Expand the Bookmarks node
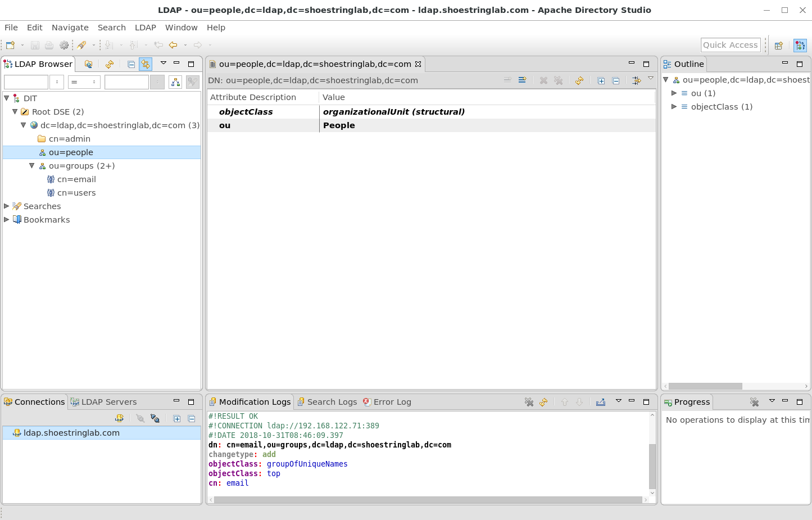Viewport: 812px width, 520px height. [x=7, y=219]
